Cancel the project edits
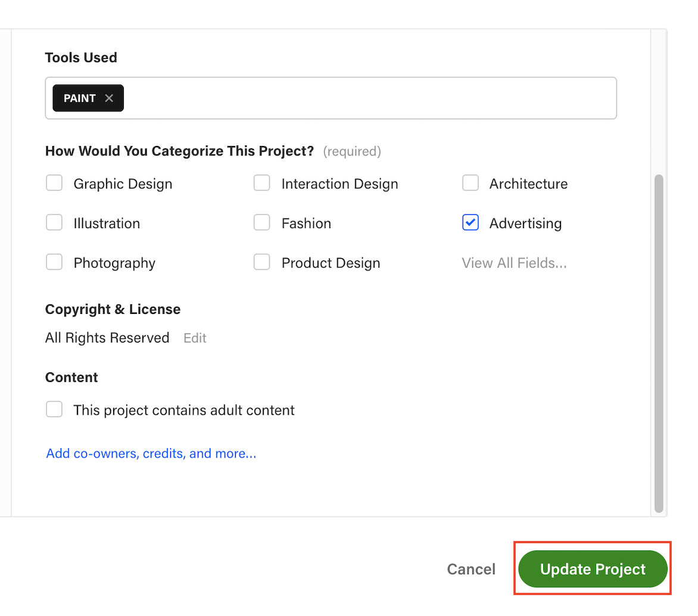 (x=470, y=568)
